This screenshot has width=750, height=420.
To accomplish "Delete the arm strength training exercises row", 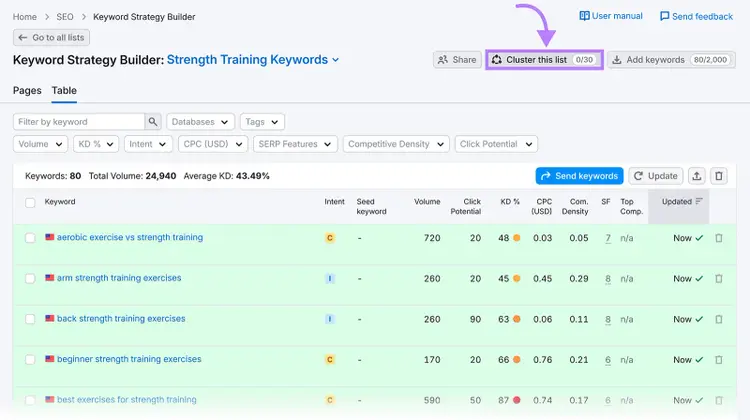I will coord(719,278).
